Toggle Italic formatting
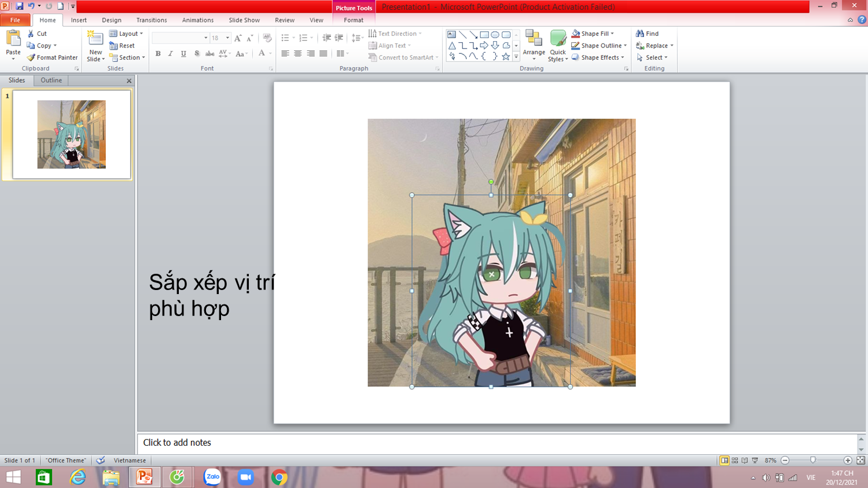868x488 pixels. (171, 54)
